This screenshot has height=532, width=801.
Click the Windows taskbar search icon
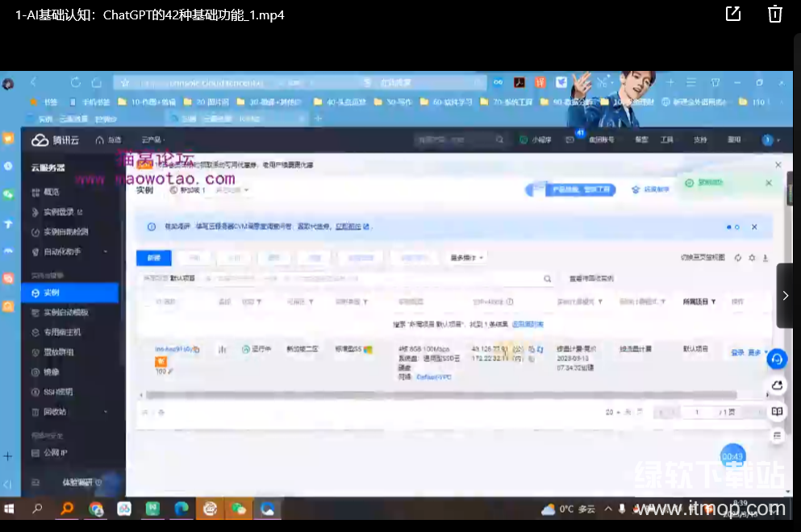click(x=37, y=509)
